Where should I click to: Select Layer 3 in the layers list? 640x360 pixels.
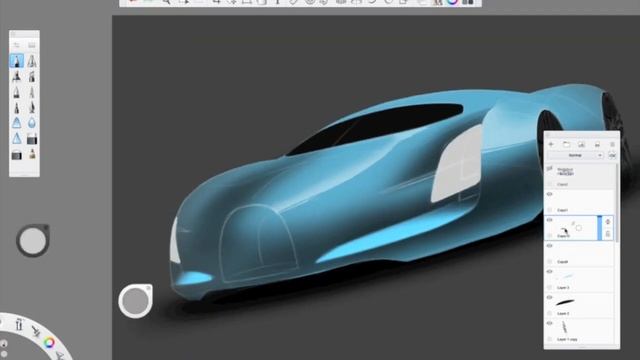(x=579, y=280)
